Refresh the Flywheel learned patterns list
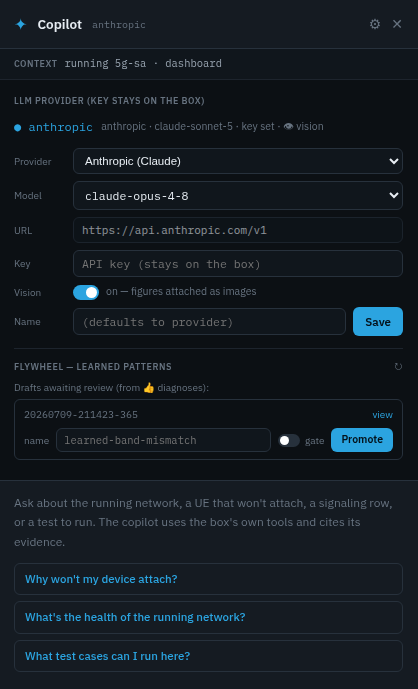This screenshot has width=418, height=689. (398, 366)
